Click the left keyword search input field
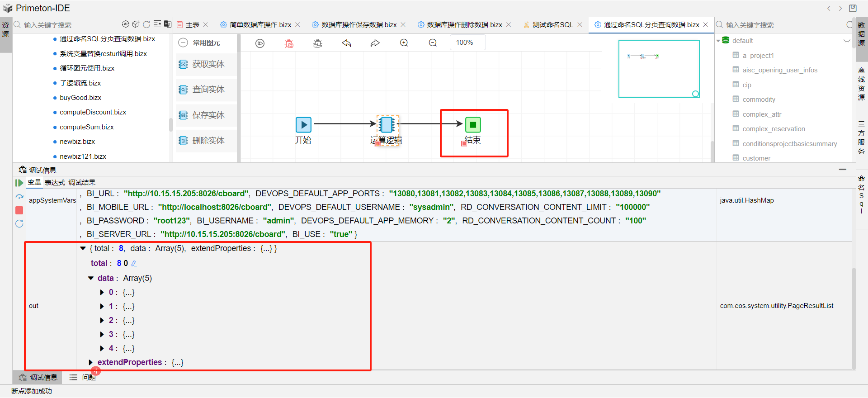The width and height of the screenshot is (868, 398). click(x=68, y=25)
